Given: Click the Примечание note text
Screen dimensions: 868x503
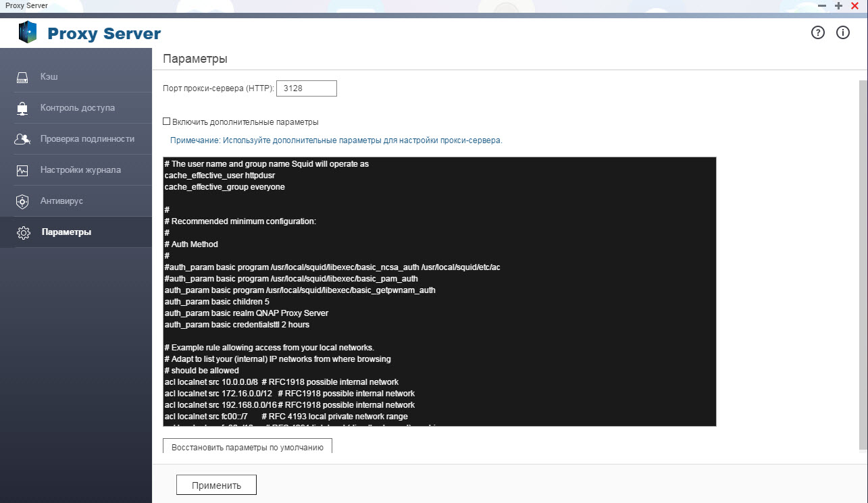Looking at the screenshot, I should pos(336,141).
